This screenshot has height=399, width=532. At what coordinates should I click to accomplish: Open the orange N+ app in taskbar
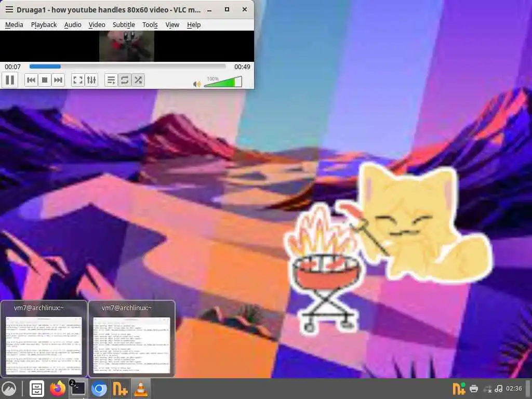pyautogui.click(x=120, y=389)
